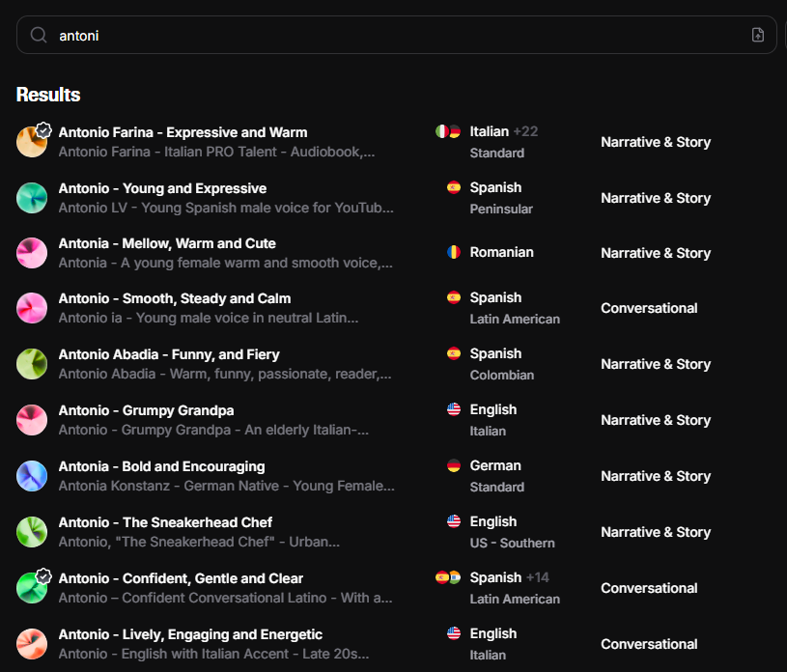The width and height of the screenshot is (787, 672).
Task: Click in the search field containing 'antoni'
Action: (386, 35)
